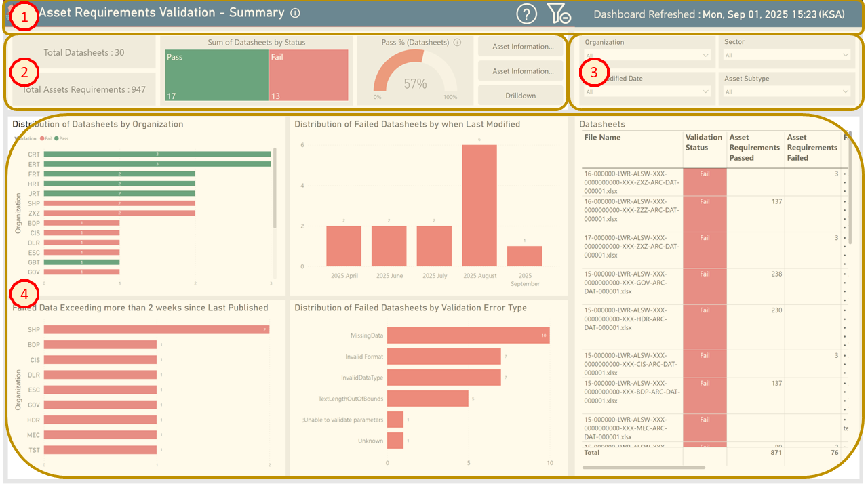
Task: Select the MissingData bar in the error type chart
Action: pos(468,335)
